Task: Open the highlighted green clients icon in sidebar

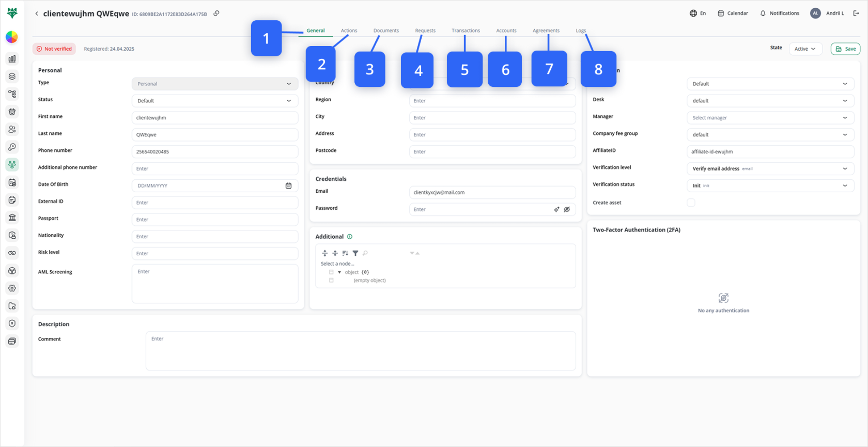Action: point(12,164)
